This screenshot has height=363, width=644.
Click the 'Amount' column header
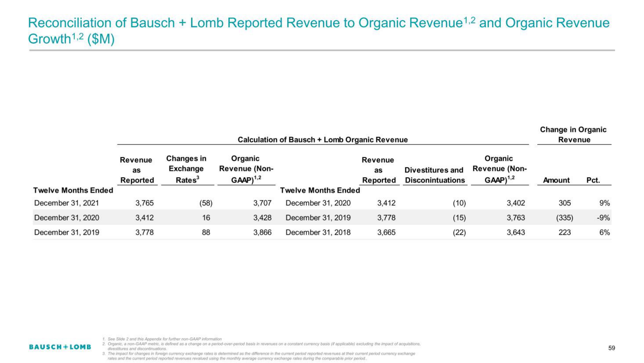[556, 180]
